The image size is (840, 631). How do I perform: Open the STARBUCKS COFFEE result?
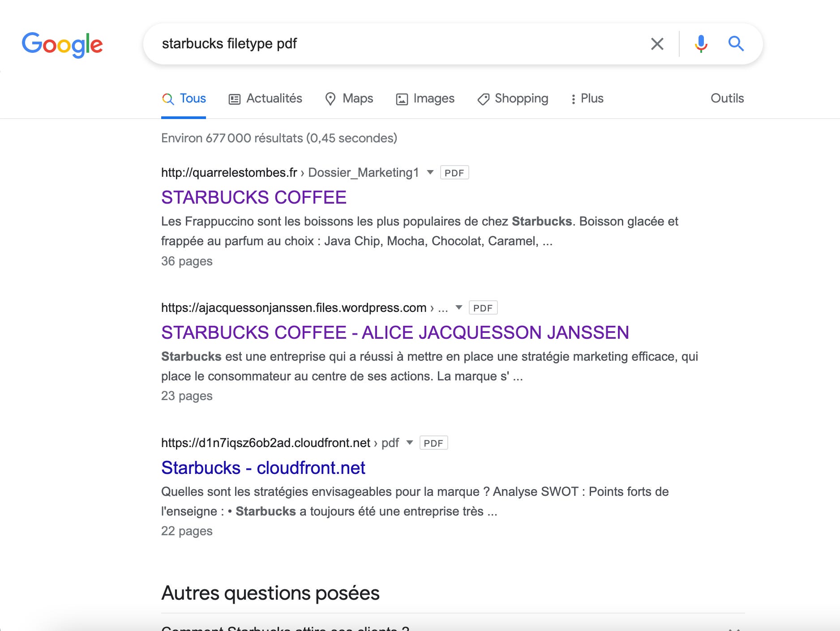click(253, 197)
